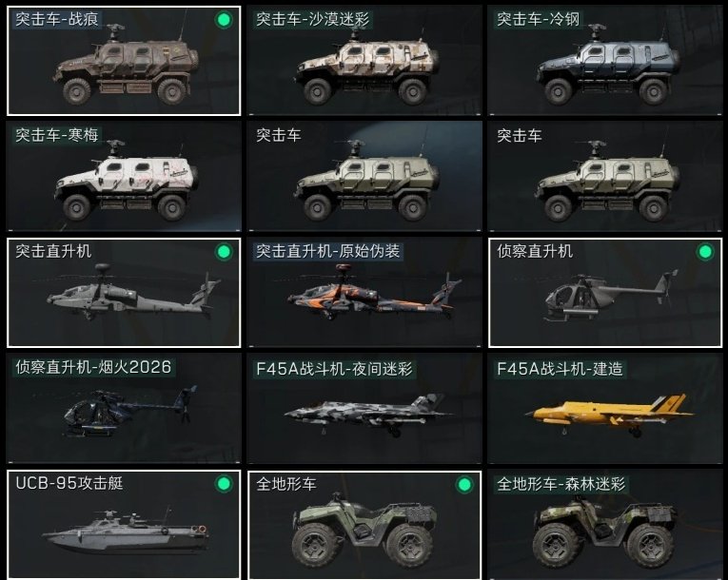The image size is (728, 580).
Task: Select the middle default 突击车 card
Action: (x=364, y=176)
